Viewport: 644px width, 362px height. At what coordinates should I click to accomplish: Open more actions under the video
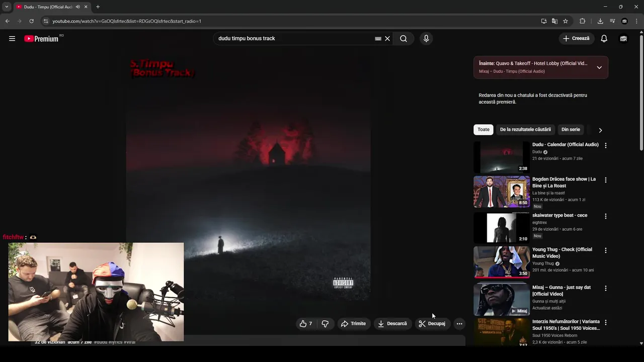(459, 324)
